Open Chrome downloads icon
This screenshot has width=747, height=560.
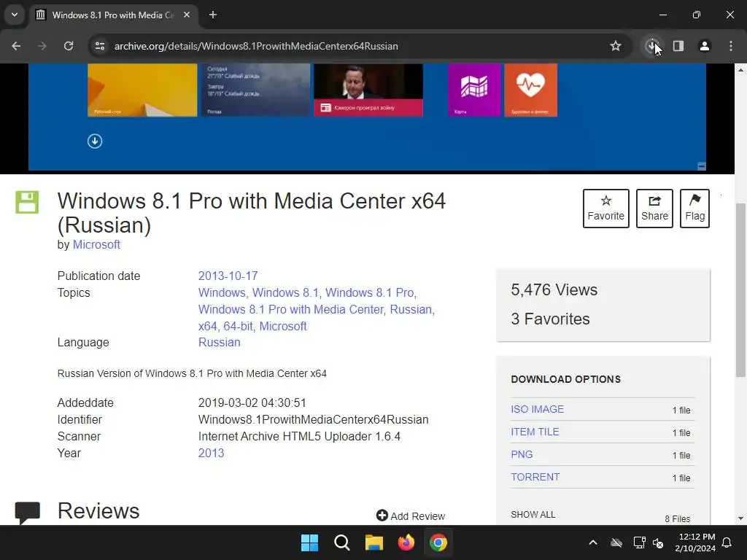point(651,46)
